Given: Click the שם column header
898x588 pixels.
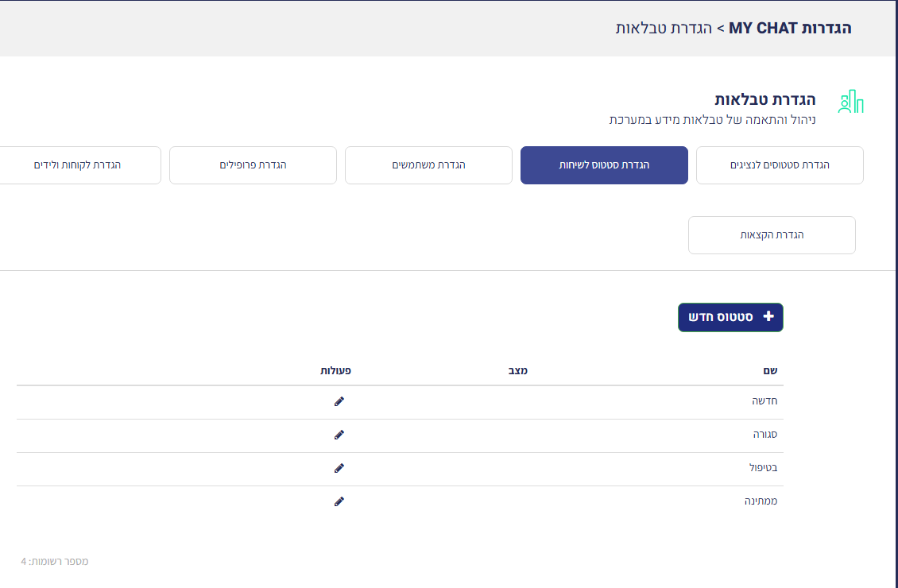Looking at the screenshot, I should click(x=770, y=371).
